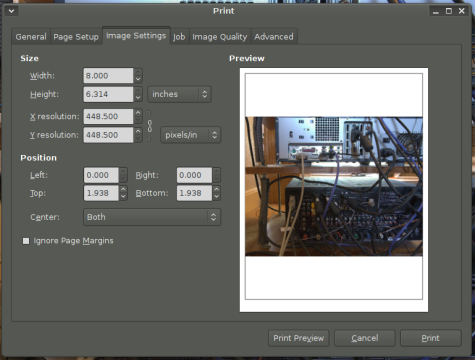Click the Height input field
The image size is (475, 360).
click(x=108, y=94)
